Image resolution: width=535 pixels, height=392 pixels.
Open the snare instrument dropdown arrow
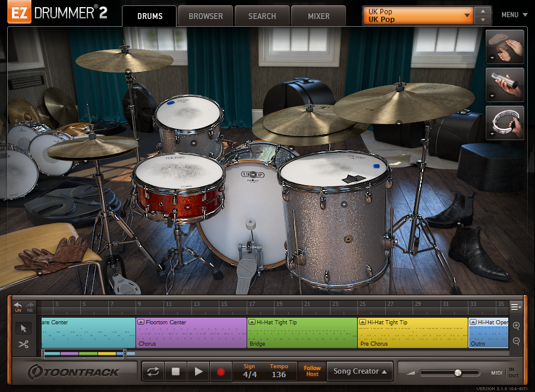pyautogui.click(x=187, y=207)
